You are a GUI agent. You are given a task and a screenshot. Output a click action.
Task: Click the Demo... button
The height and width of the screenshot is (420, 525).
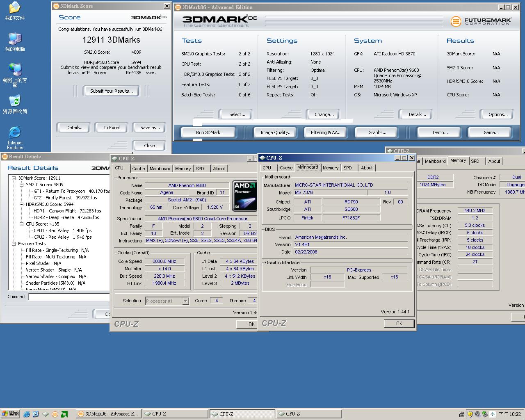tap(440, 132)
